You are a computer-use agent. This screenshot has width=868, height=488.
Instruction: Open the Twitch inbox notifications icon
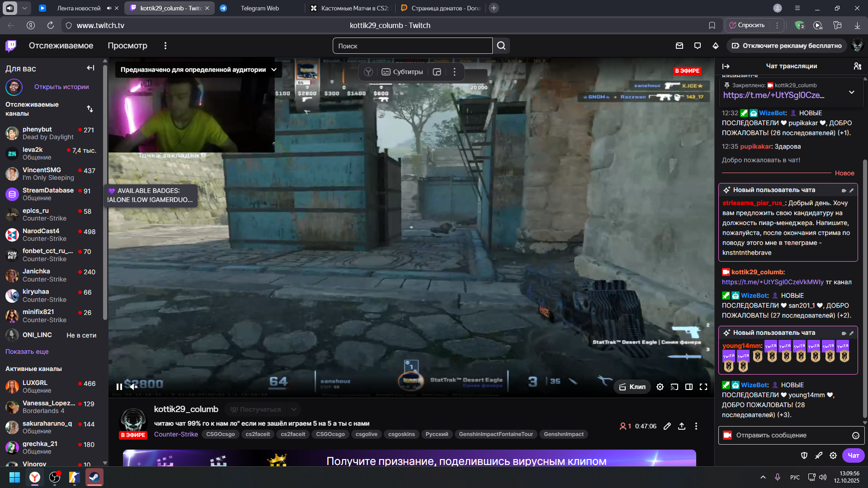tap(679, 46)
